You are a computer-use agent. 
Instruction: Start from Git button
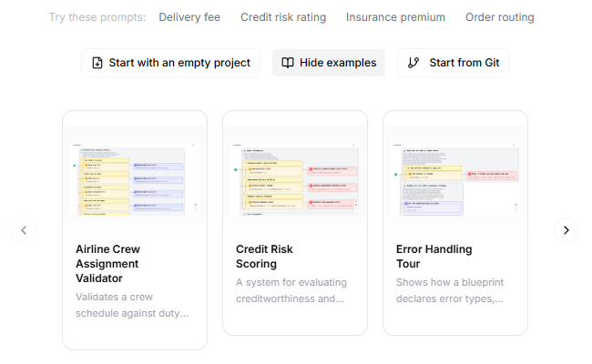tap(453, 63)
